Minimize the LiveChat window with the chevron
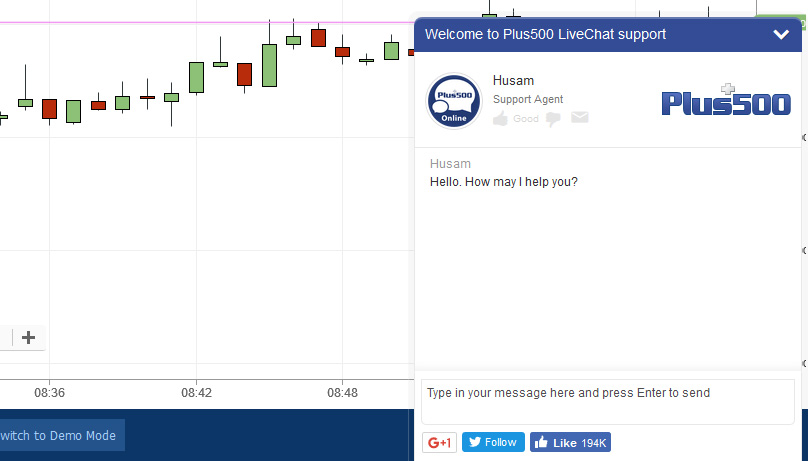The height and width of the screenshot is (461, 808). coord(781,35)
